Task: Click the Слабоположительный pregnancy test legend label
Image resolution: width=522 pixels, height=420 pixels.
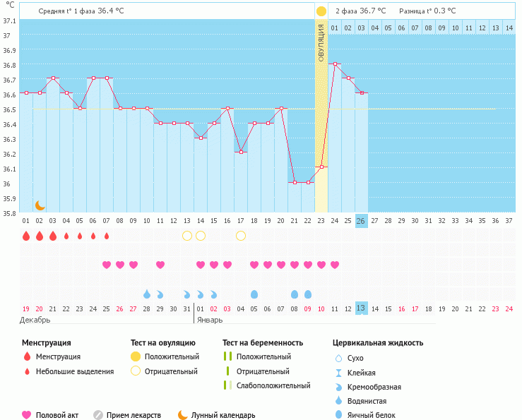Action: (273, 385)
